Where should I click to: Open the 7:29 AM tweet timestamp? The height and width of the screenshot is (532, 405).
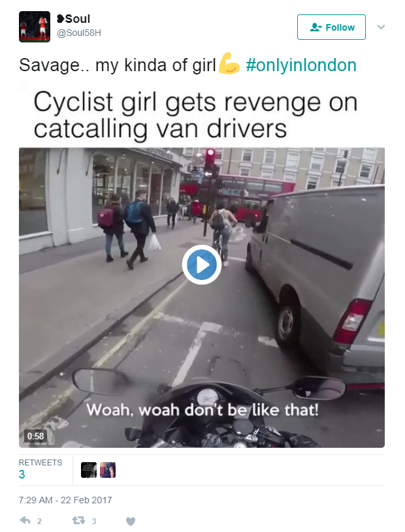[65, 500]
